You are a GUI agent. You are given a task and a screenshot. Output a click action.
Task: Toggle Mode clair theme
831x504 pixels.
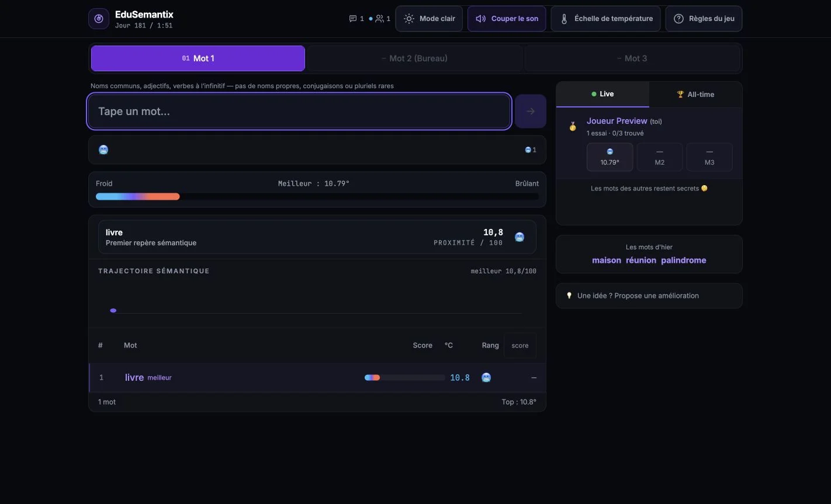429,19
